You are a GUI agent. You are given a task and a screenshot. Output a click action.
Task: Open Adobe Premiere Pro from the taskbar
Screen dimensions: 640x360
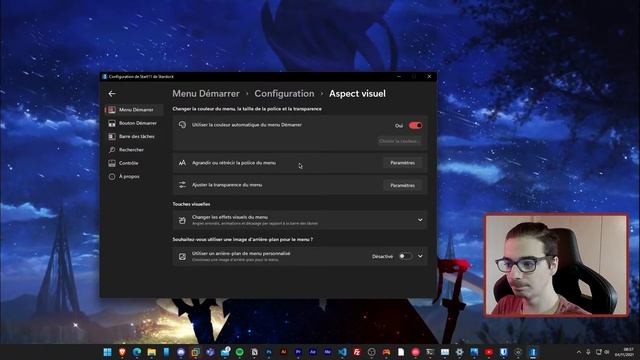(x=298, y=352)
